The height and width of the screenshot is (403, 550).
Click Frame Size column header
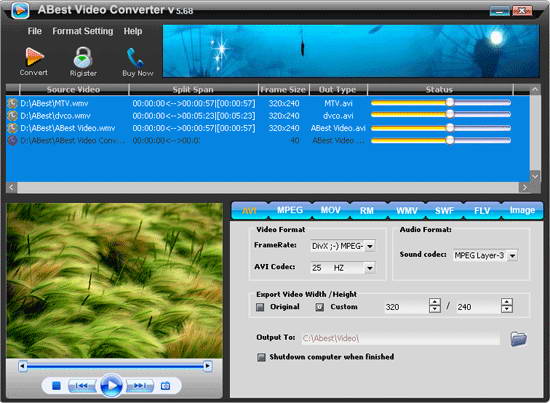pyautogui.click(x=283, y=90)
